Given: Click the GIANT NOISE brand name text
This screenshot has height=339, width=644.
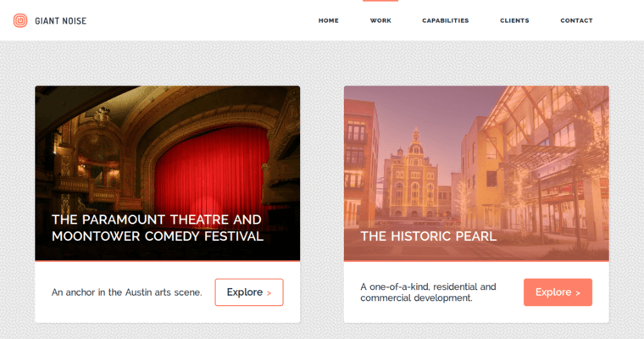Looking at the screenshot, I should [x=60, y=21].
